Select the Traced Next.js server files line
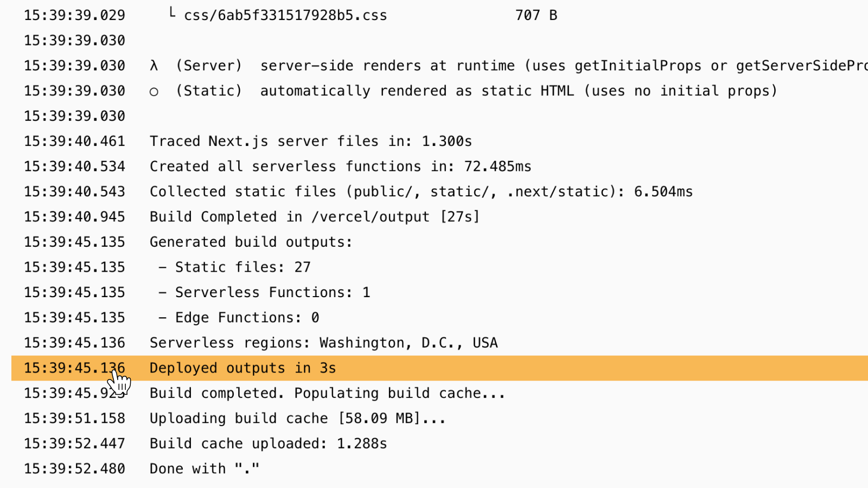Screen dimensions: 868x488 pos(310,142)
